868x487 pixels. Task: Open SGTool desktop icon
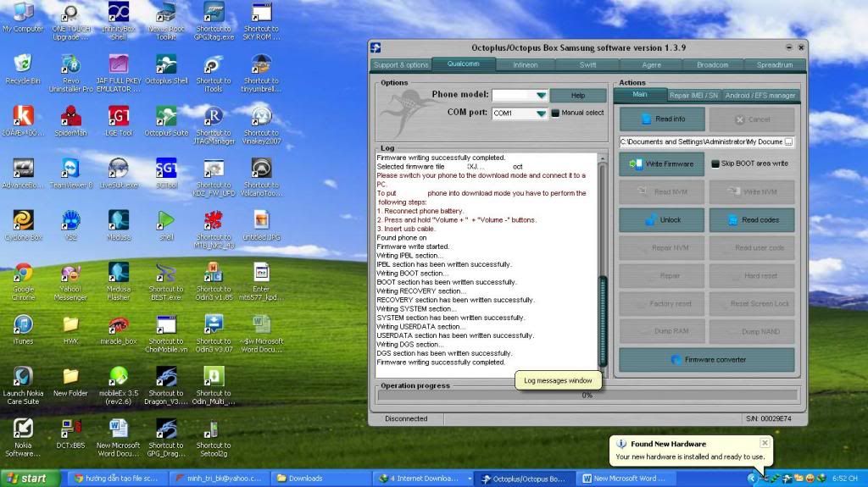point(166,174)
